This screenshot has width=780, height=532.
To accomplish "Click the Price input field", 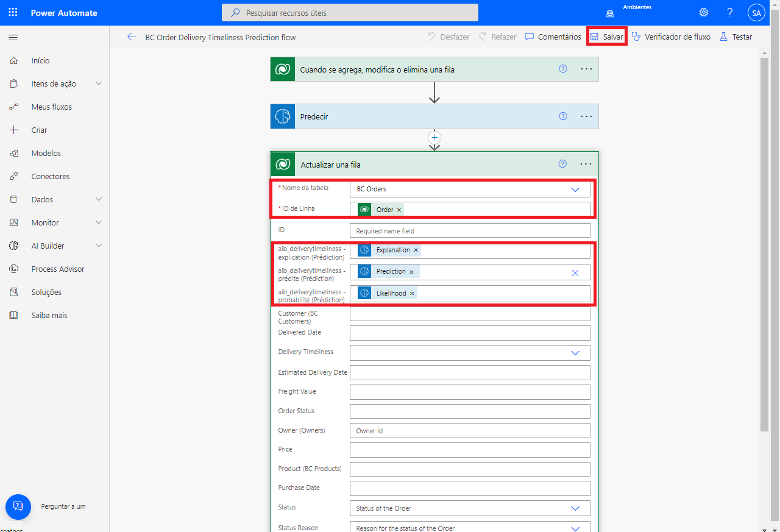I will point(470,450).
